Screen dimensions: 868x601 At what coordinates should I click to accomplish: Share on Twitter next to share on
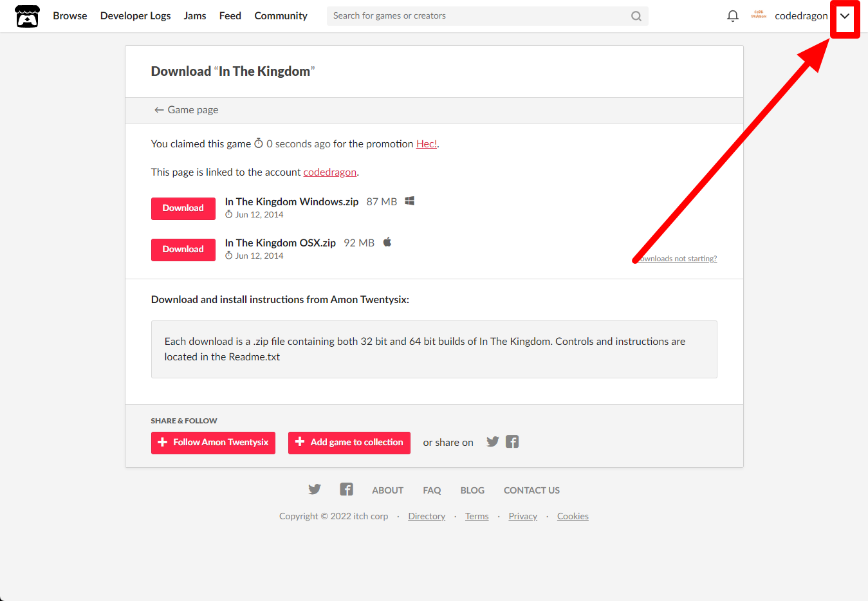[x=493, y=442]
